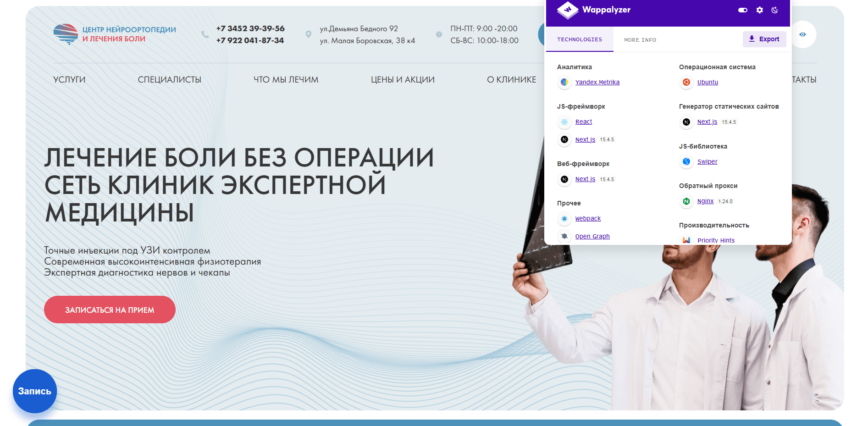This screenshot has width=868, height=426.
Task: Click the address ул.Демьяна Бедного 92
Action: click(x=359, y=28)
